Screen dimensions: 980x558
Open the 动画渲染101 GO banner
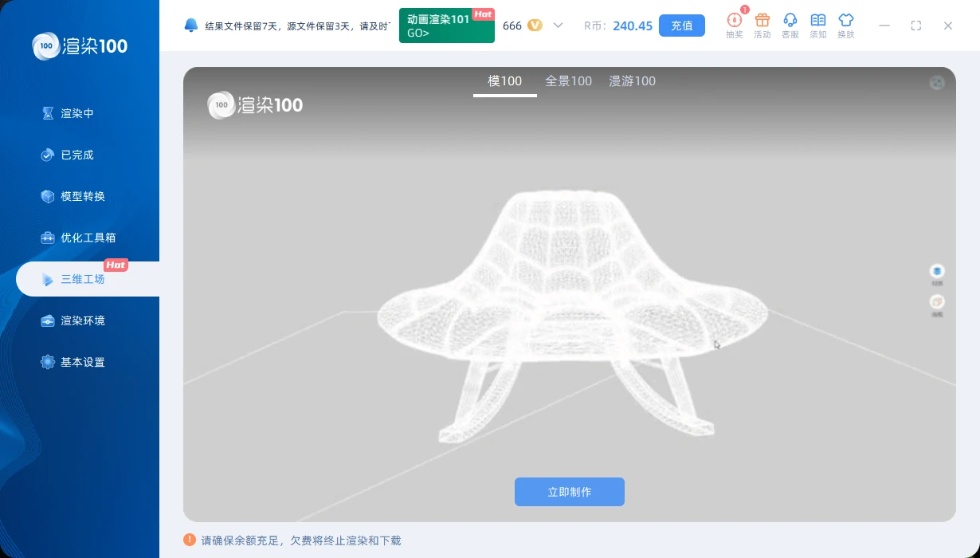pyautogui.click(x=447, y=26)
